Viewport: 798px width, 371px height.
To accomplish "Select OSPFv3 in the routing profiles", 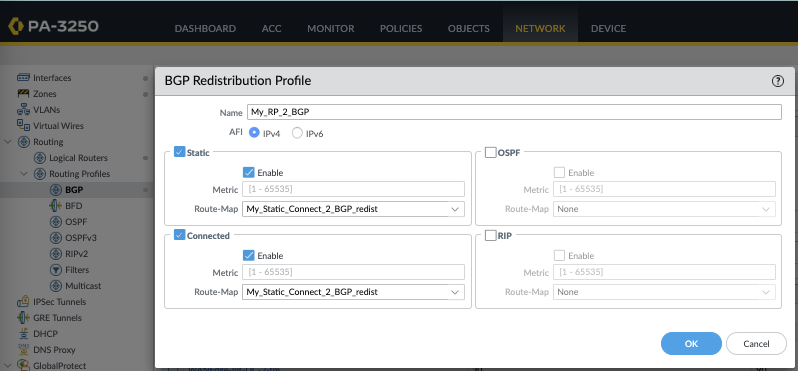I will (x=81, y=238).
